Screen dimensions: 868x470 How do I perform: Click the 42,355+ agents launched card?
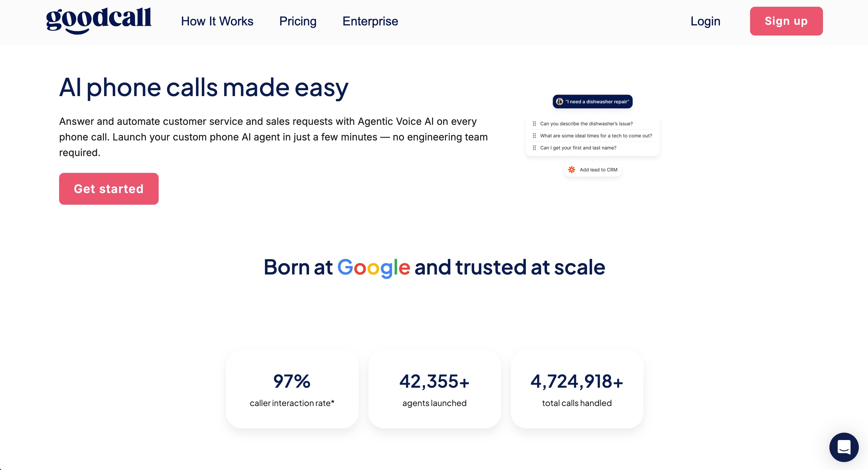pos(434,389)
